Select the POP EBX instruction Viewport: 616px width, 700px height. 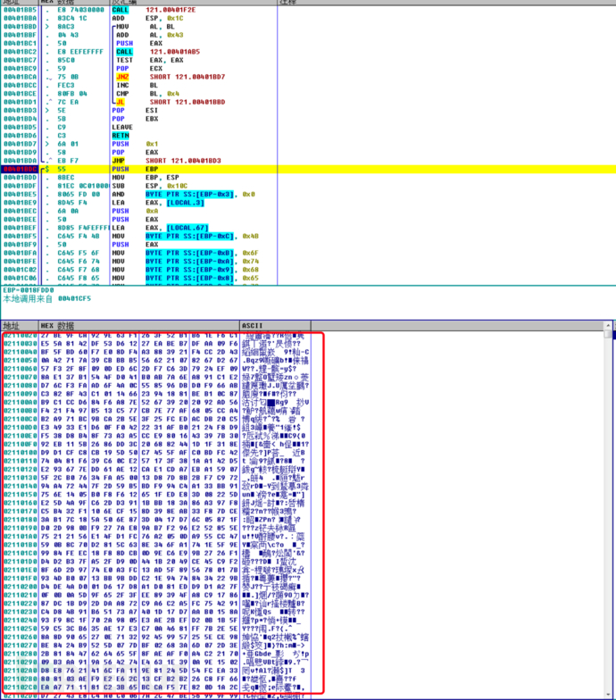pyautogui.click(x=135, y=119)
